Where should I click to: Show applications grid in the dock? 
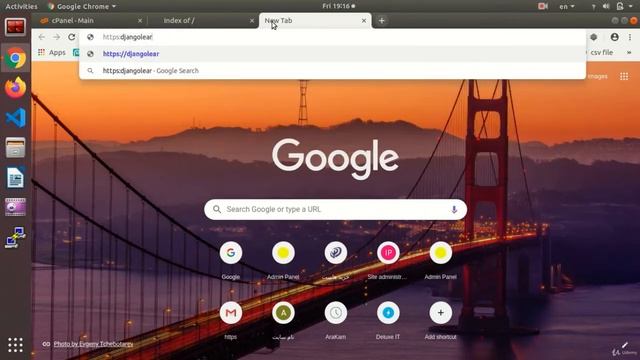point(16,345)
